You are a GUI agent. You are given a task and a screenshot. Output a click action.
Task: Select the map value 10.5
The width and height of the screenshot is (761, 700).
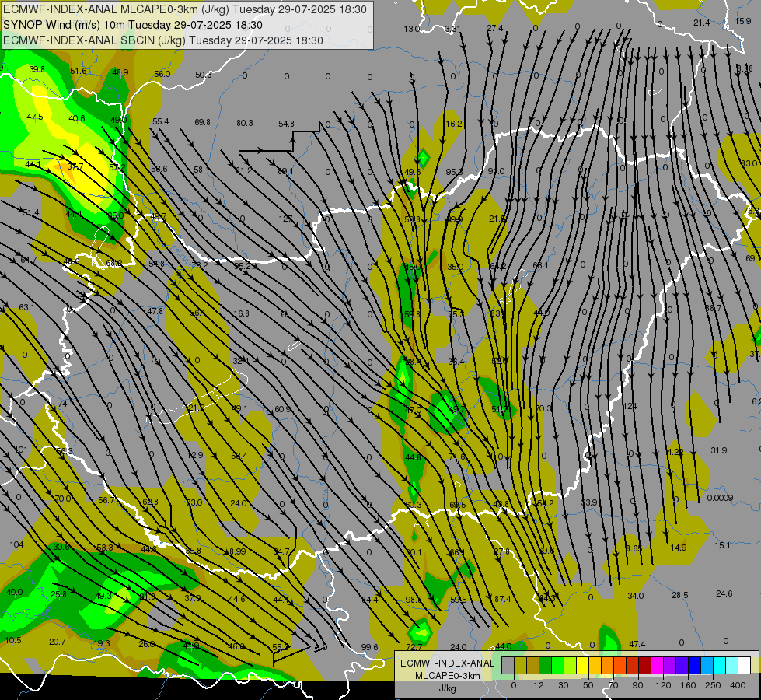(13, 640)
